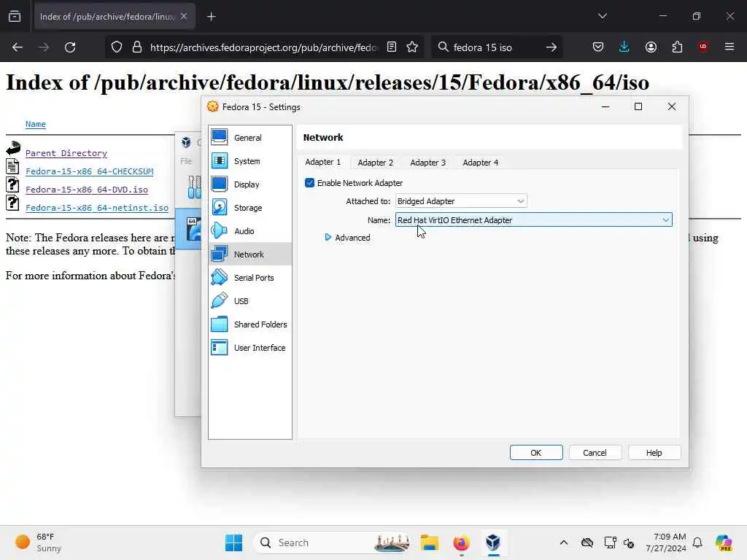The image size is (747, 560).
Task: Uncheck Enable Network Adapter
Action: [x=309, y=183]
